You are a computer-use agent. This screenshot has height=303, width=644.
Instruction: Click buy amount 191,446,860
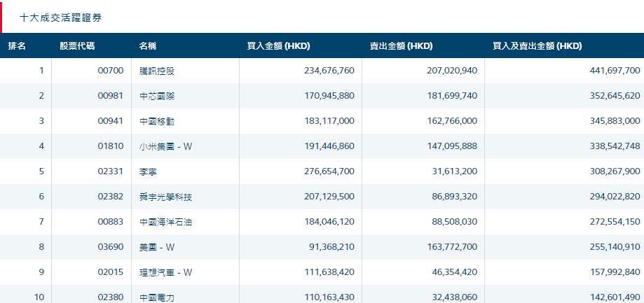click(329, 146)
